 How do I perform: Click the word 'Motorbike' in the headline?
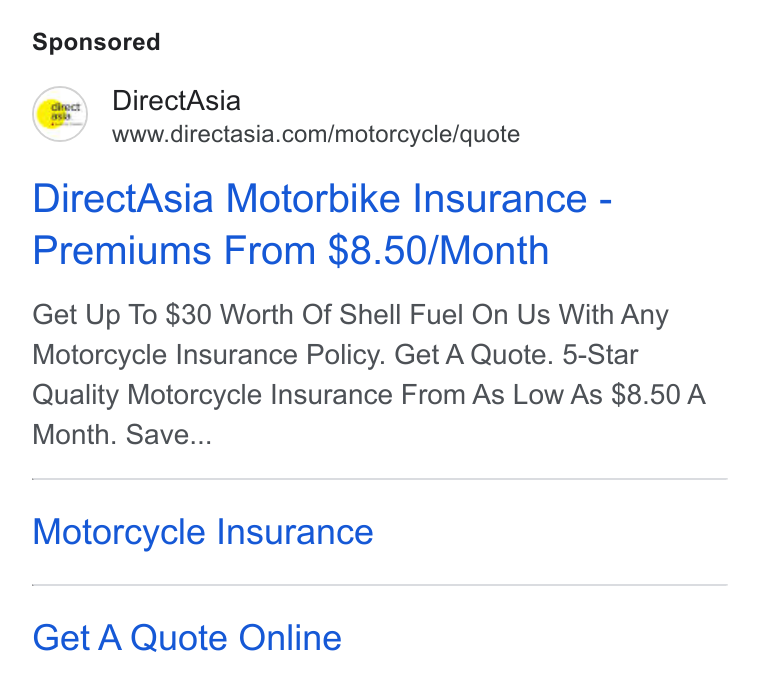[313, 199]
